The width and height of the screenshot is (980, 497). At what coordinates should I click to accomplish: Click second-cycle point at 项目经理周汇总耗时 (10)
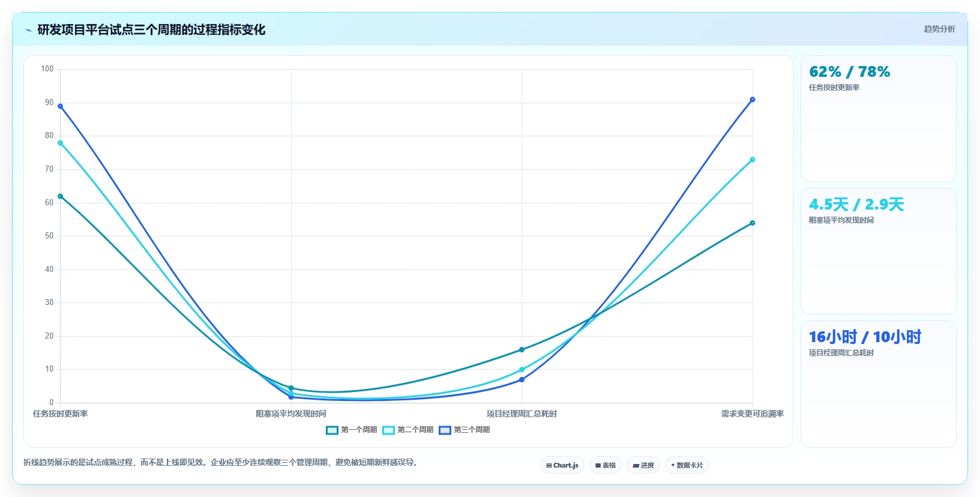522,370
